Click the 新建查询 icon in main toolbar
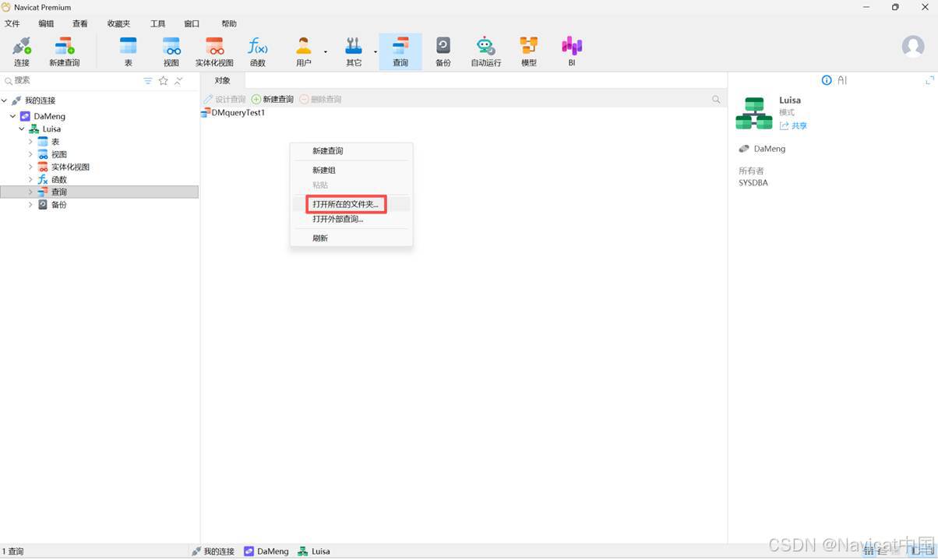The height and width of the screenshot is (560, 938). point(65,51)
